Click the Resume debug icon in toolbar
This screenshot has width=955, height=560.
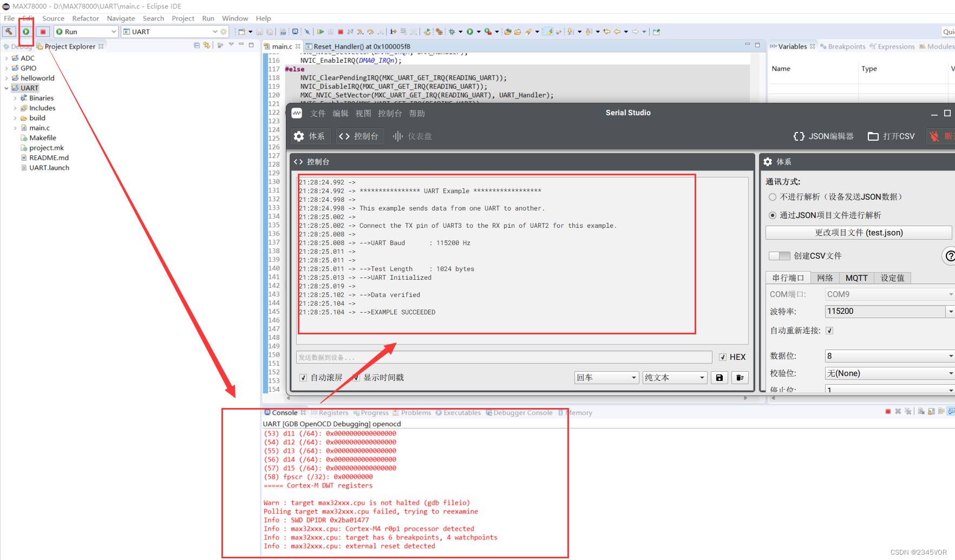click(320, 32)
